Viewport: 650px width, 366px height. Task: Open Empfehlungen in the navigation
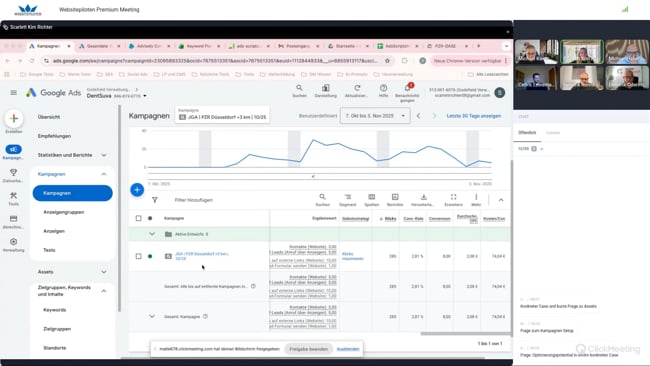coord(54,136)
